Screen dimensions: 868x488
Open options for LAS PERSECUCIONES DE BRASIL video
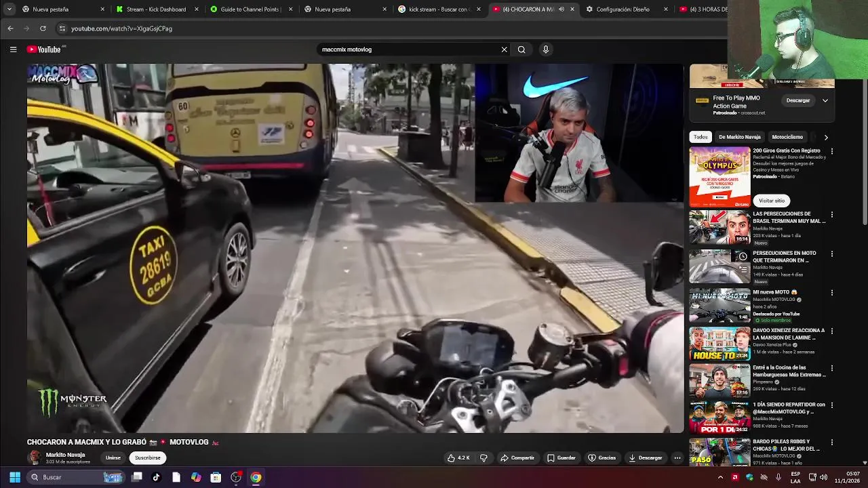pyautogui.click(x=832, y=214)
